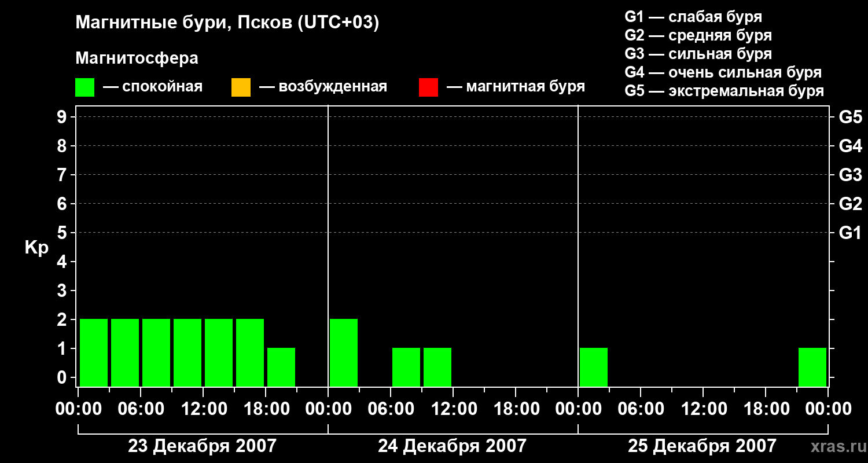Click the 00:00–03:00 bar on 24 December

[x=344, y=352]
